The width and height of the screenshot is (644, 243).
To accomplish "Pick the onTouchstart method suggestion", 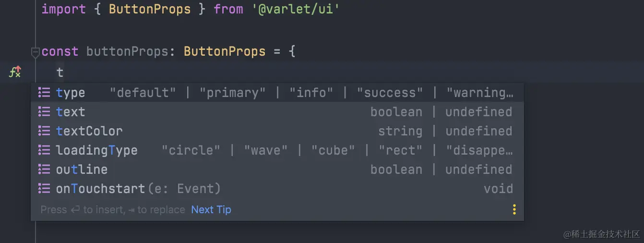I will [277, 188].
